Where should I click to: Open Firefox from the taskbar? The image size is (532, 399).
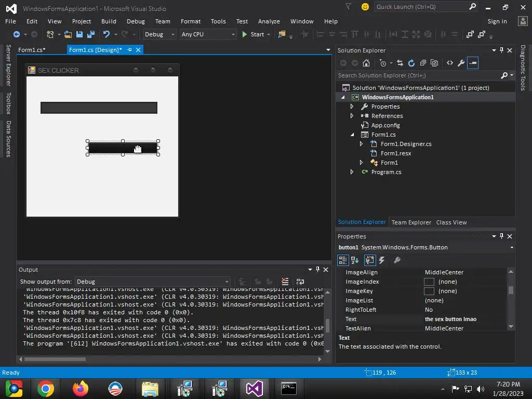point(81,389)
